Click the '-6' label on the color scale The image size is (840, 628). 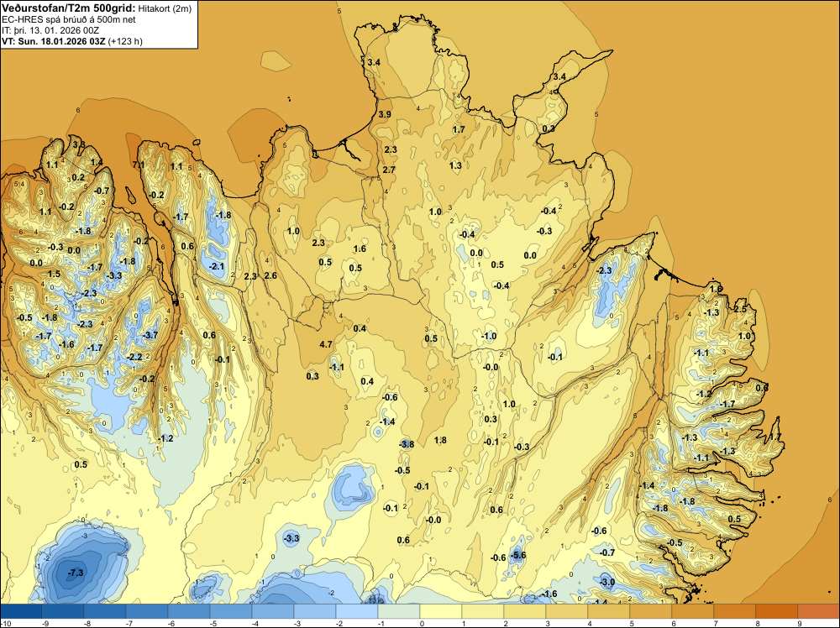tap(171, 623)
